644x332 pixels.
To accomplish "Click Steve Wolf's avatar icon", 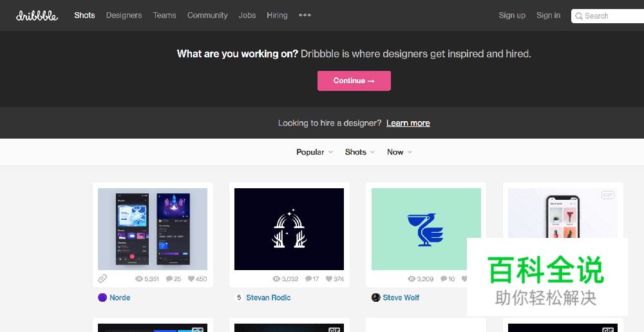I will tap(376, 298).
